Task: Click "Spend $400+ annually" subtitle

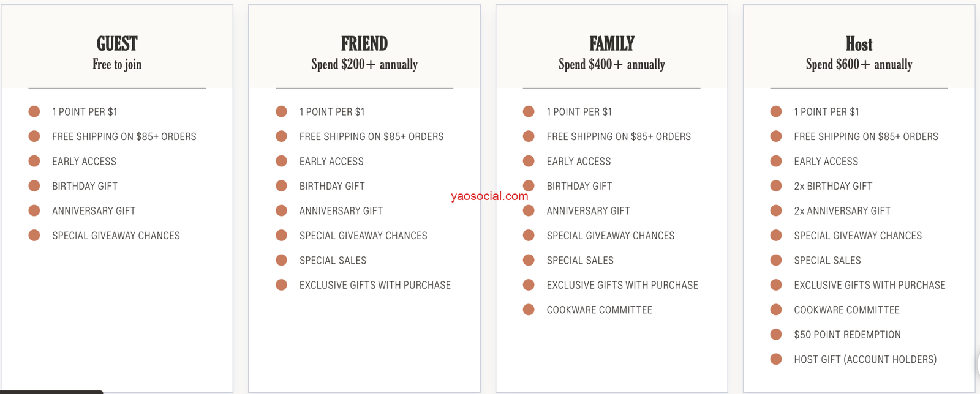Action: point(612,64)
